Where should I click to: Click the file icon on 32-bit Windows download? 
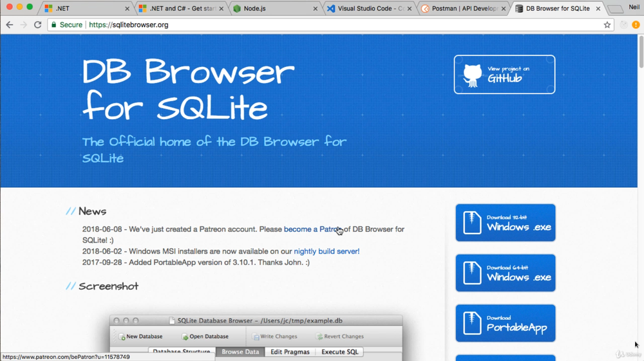click(472, 223)
